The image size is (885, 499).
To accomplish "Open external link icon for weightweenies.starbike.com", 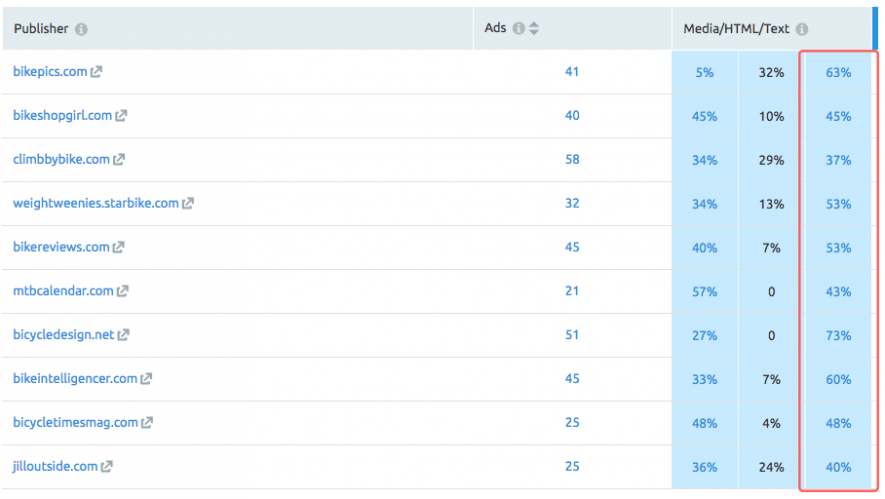I will [x=188, y=203].
